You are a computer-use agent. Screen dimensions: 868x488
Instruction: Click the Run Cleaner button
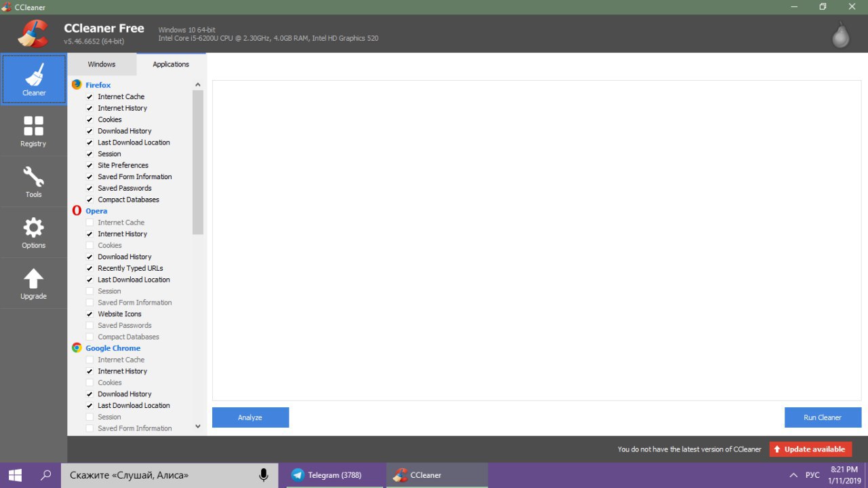(823, 417)
